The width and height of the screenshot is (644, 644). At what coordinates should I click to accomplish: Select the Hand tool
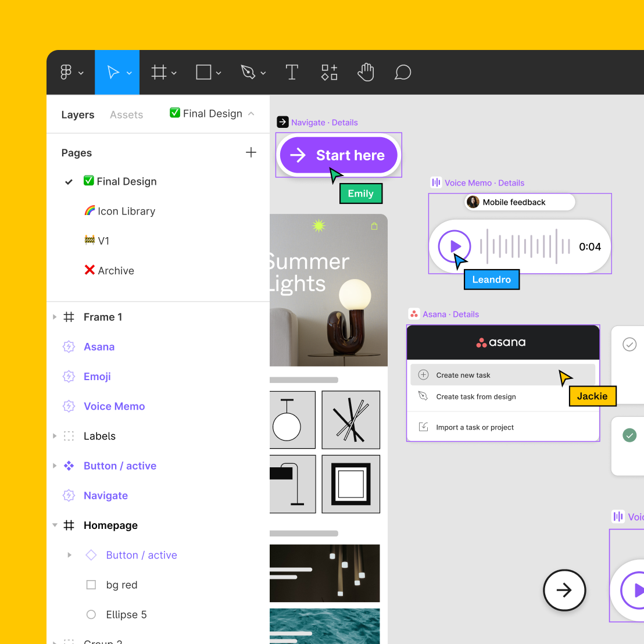coord(366,72)
